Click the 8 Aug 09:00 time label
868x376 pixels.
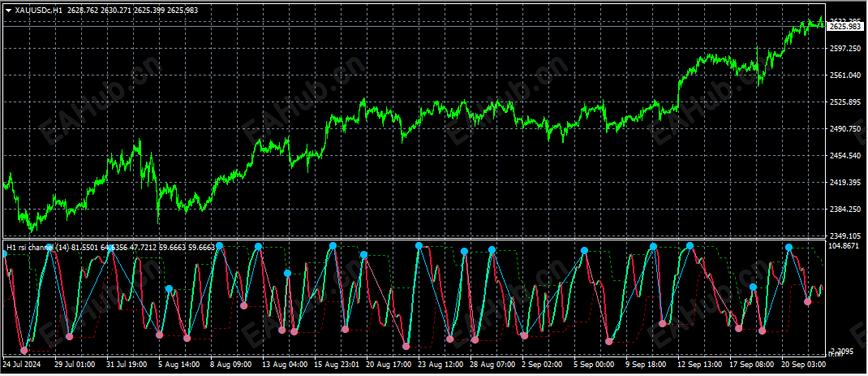(x=230, y=365)
